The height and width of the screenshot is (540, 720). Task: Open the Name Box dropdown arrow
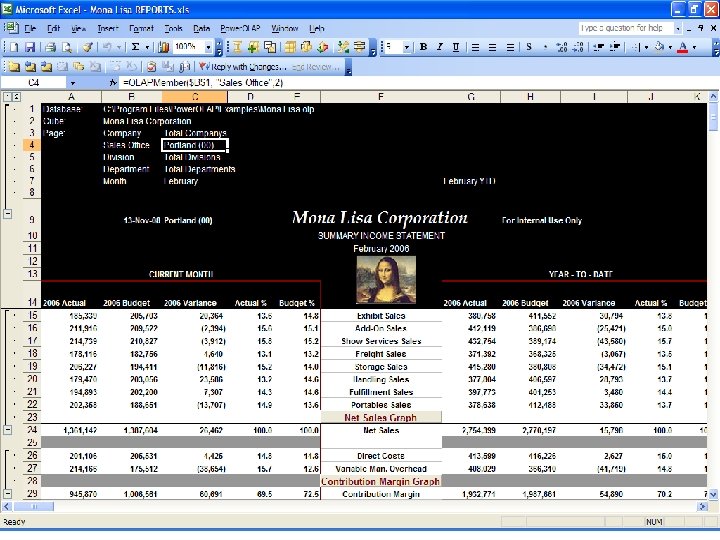(73, 83)
